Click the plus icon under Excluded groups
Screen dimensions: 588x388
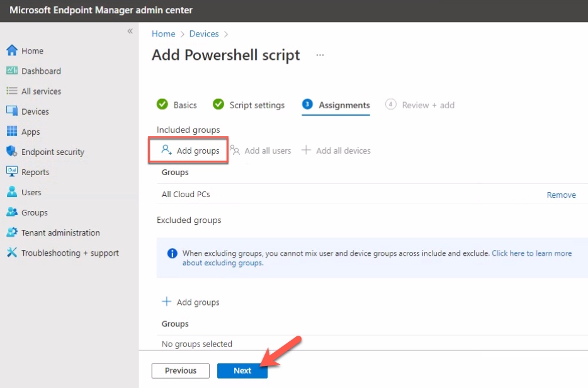(x=166, y=302)
